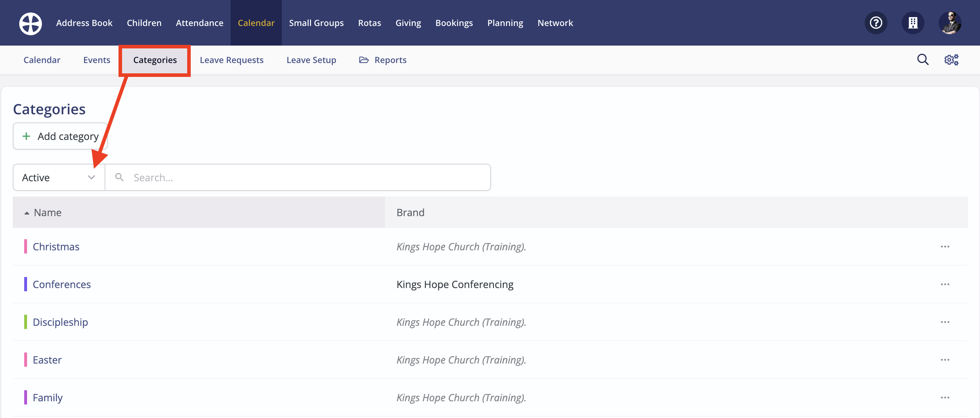This screenshot has height=418, width=980.
Task: Open the module settings gears icon
Action: (x=951, y=60)
